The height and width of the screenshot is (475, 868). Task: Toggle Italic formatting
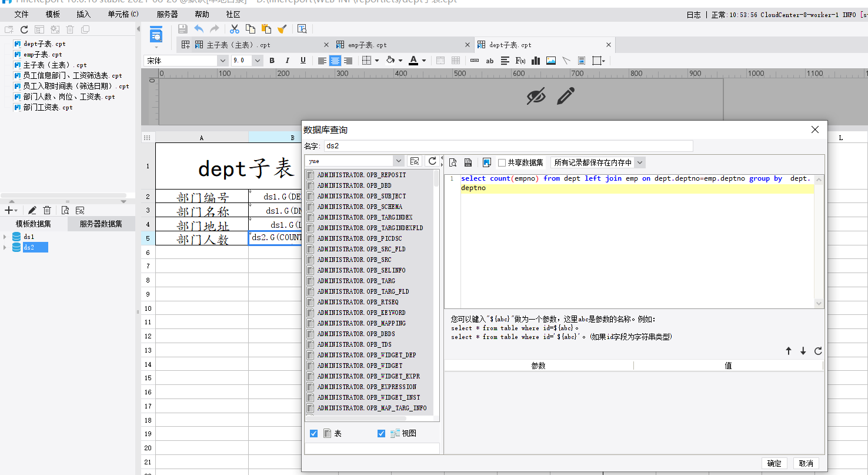pyautogui.click(x=288, y=61)
